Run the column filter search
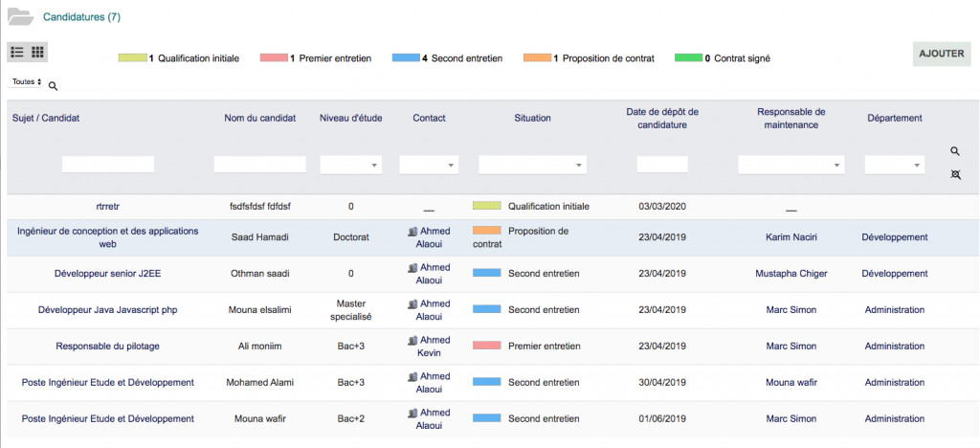980x448 pixels. 955,151
